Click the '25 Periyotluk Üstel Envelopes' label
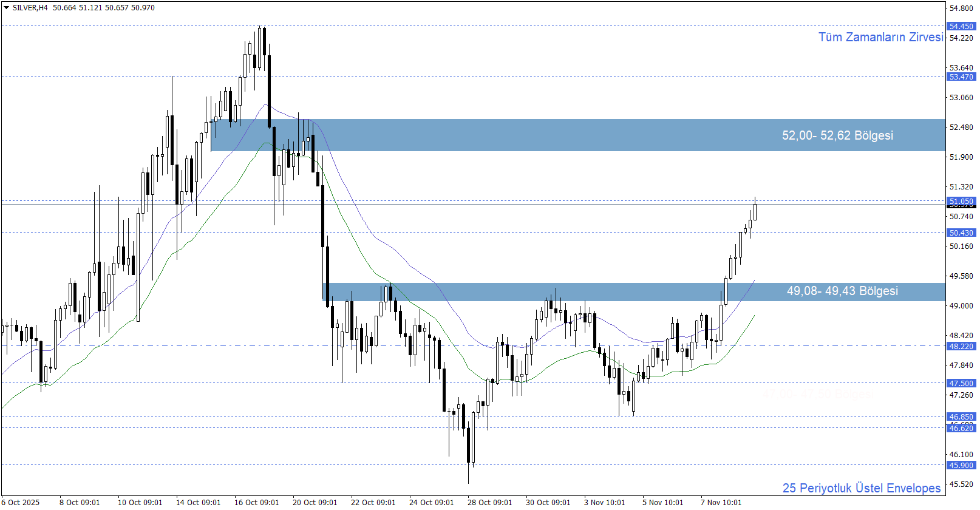 (x=861, y=488)
